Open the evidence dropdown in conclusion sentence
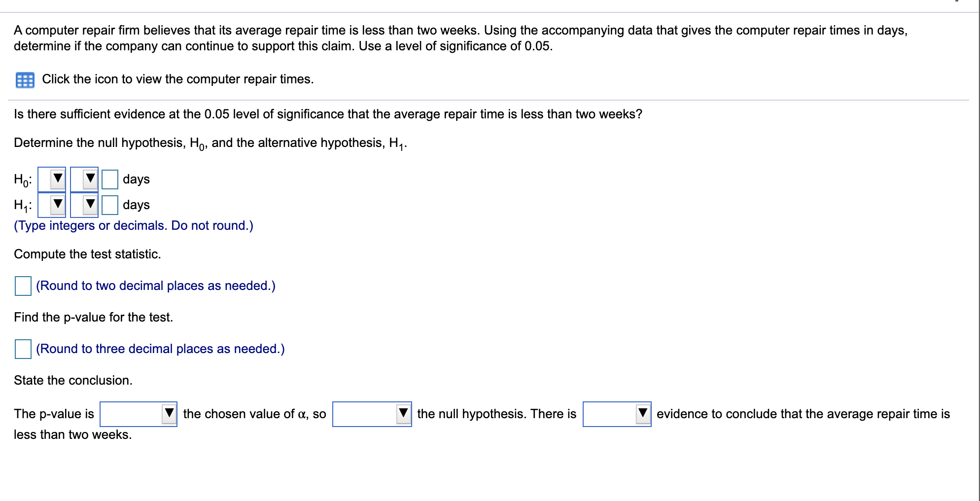 coord(618,414)
